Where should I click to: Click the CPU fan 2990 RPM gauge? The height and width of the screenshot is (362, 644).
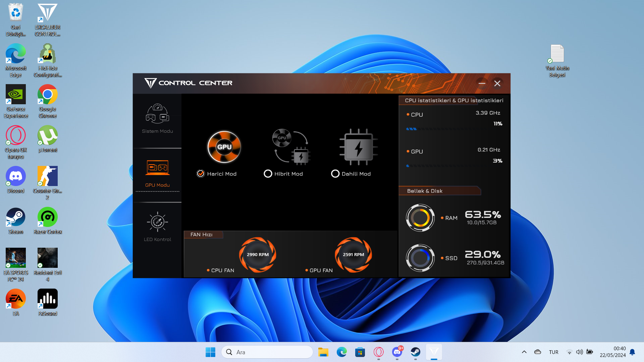(x=258, y=255)
